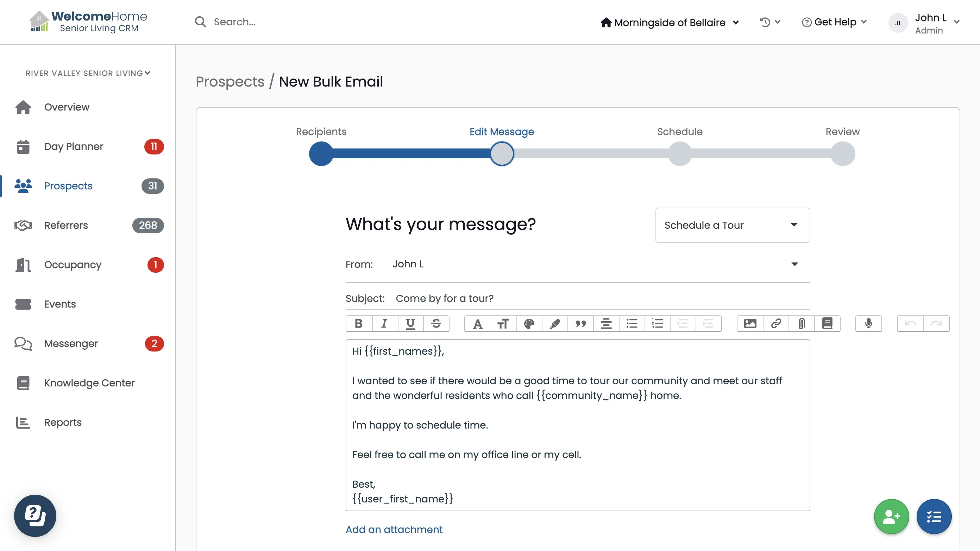
Task: Click the Subject input field
Action: tap(601, 298)
